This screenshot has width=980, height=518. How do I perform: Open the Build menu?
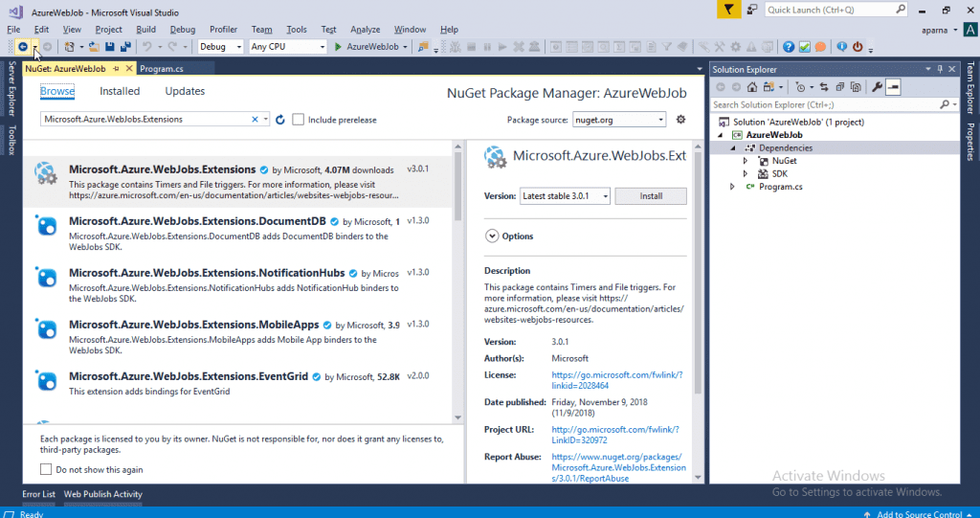coord(145,30)
